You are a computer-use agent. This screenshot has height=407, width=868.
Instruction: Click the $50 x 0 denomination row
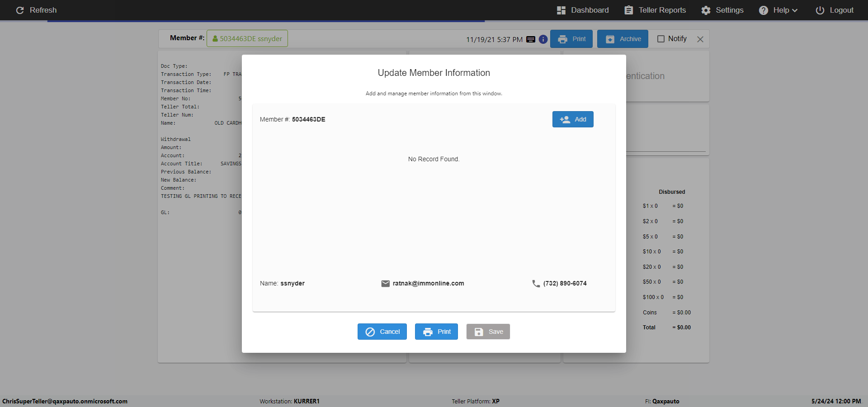663,282
